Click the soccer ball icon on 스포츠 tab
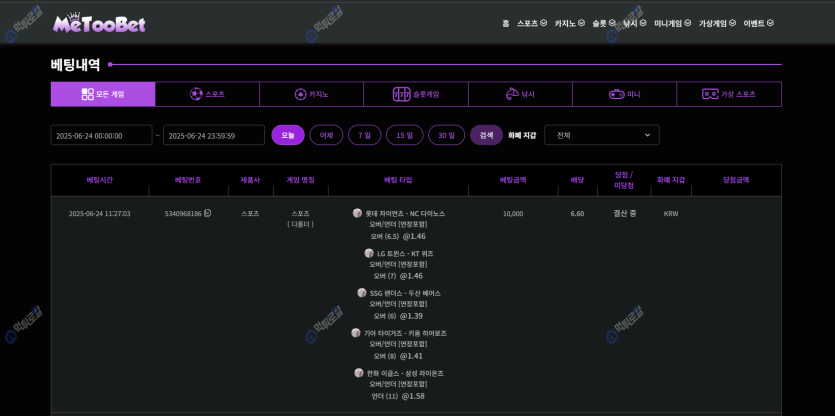Image resolution: width=835 pixels, height=416 pixels. (196, 94)
